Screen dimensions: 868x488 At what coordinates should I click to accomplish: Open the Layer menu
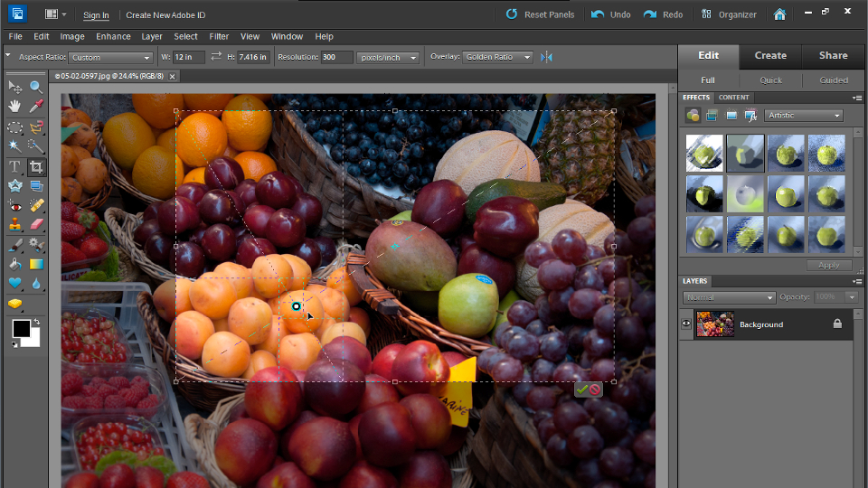point(152,36)
